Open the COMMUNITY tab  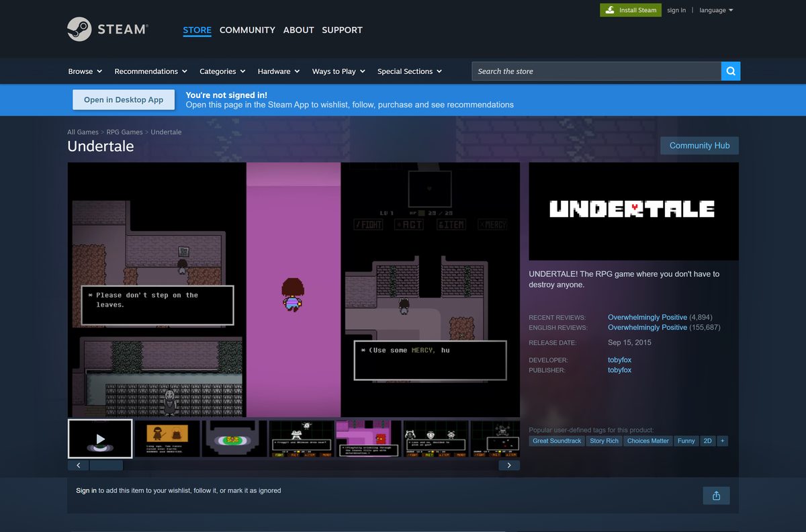coord(247,30)
